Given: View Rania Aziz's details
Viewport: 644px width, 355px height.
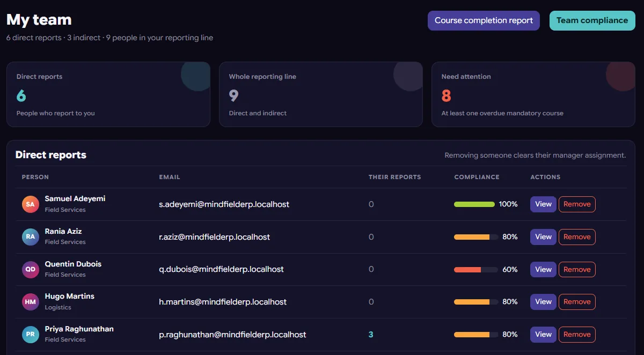Looking at the screenshot, I should coord(543,237).
